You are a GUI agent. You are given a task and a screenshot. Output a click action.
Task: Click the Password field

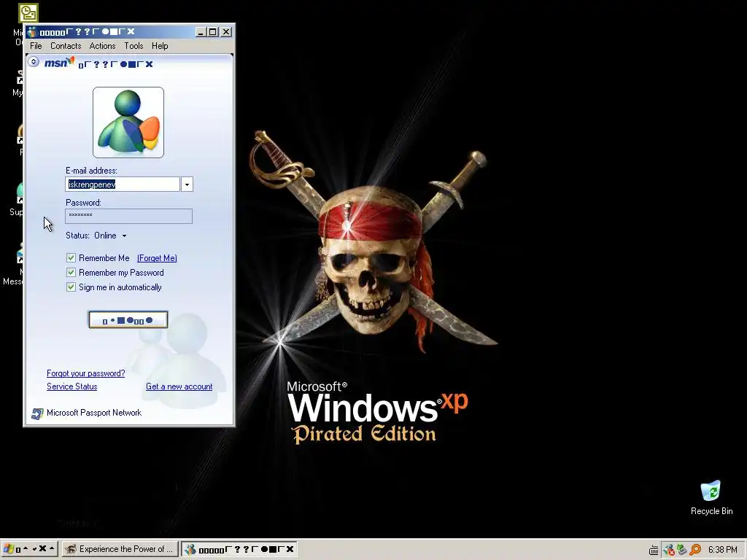click(x=128, y=216)
